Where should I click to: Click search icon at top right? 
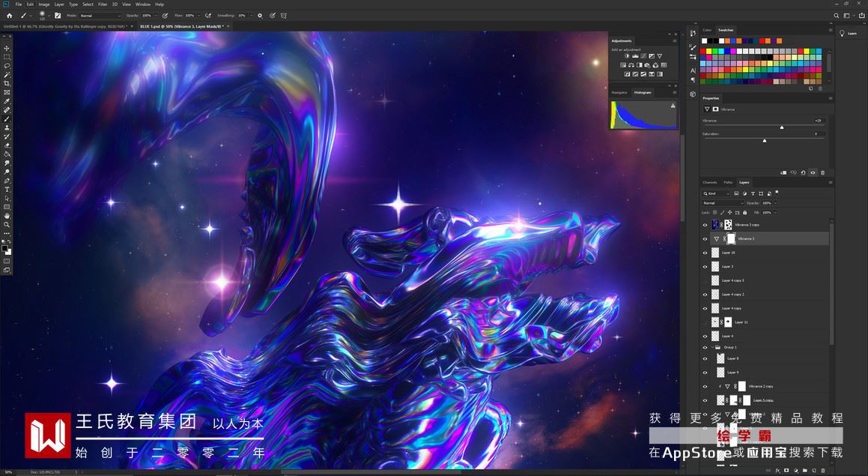click(x=837, y=16)
